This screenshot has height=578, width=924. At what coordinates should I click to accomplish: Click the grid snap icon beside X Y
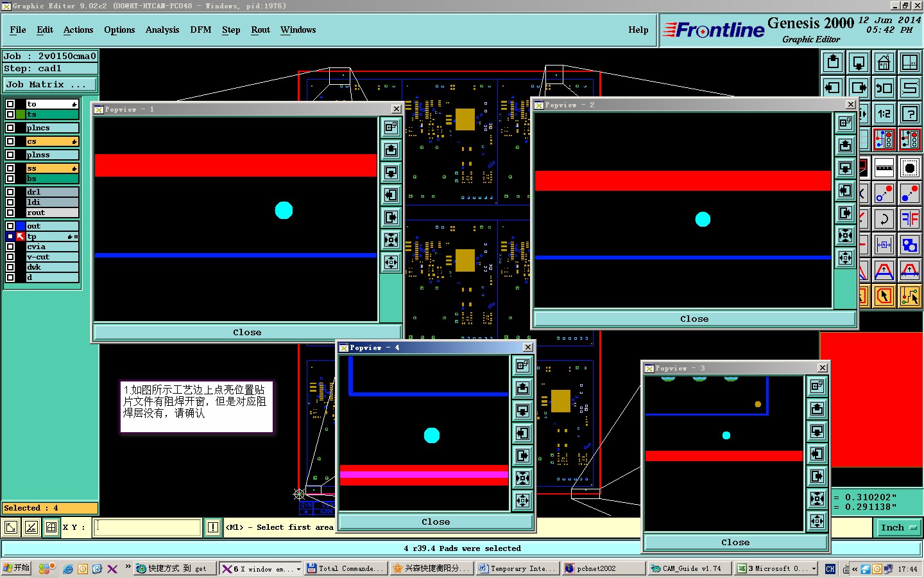pos(51,527)
